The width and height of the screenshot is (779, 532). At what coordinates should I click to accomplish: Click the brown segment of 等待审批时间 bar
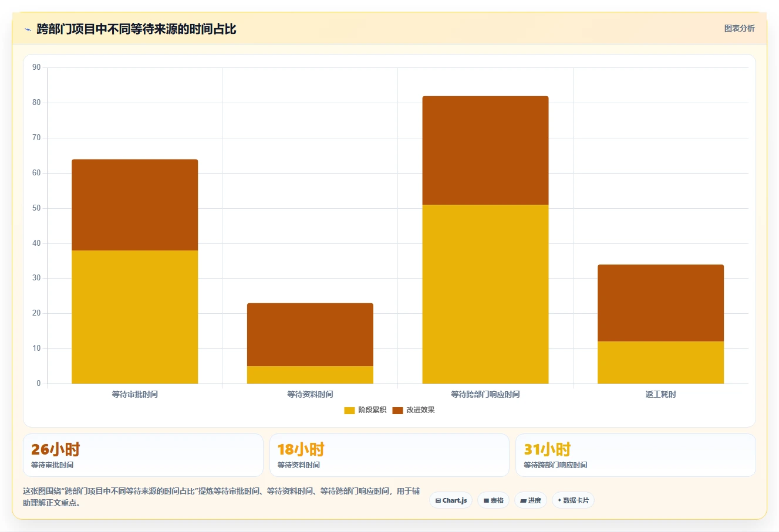point(134,205)
